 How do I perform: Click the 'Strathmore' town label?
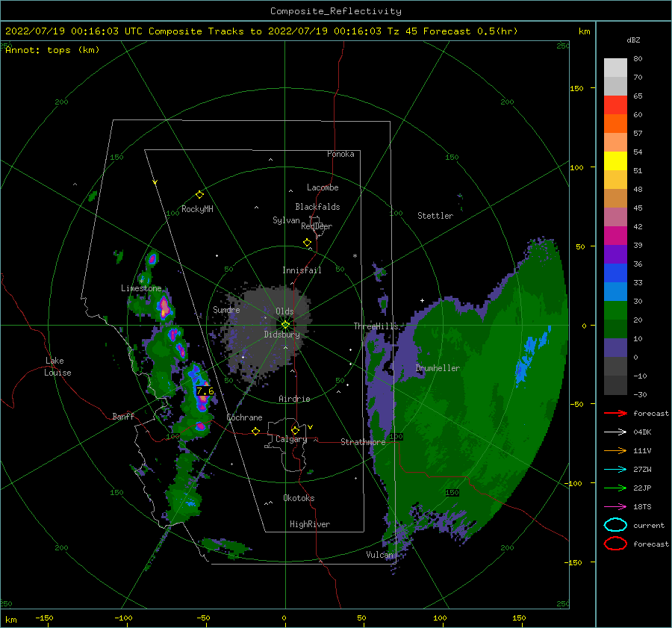[363, 442]
